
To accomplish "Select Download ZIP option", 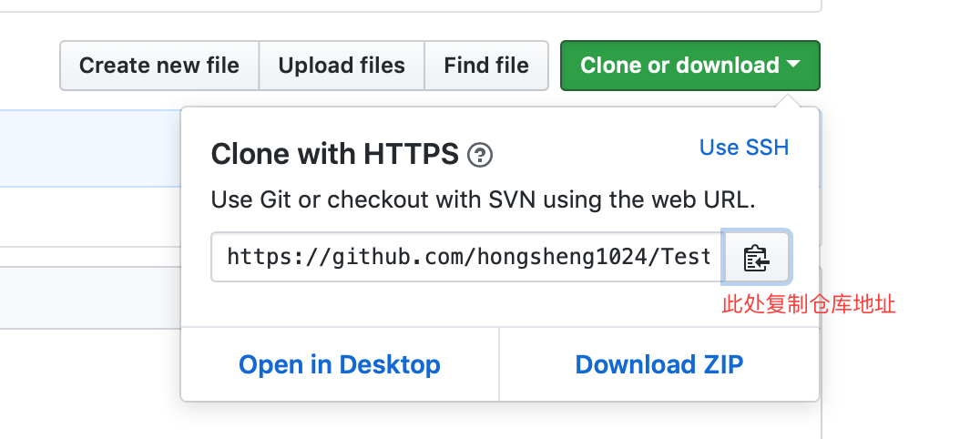I will [x=659, y=364].
